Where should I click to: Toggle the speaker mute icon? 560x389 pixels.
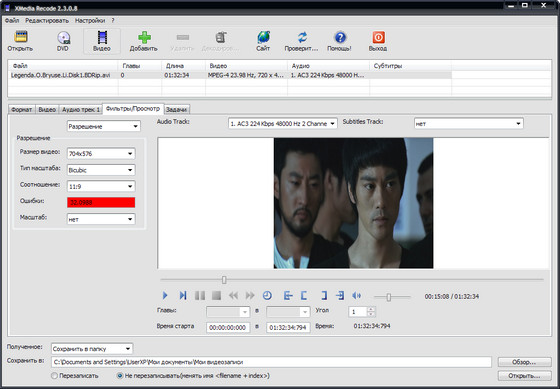click(x=356, y=295)
